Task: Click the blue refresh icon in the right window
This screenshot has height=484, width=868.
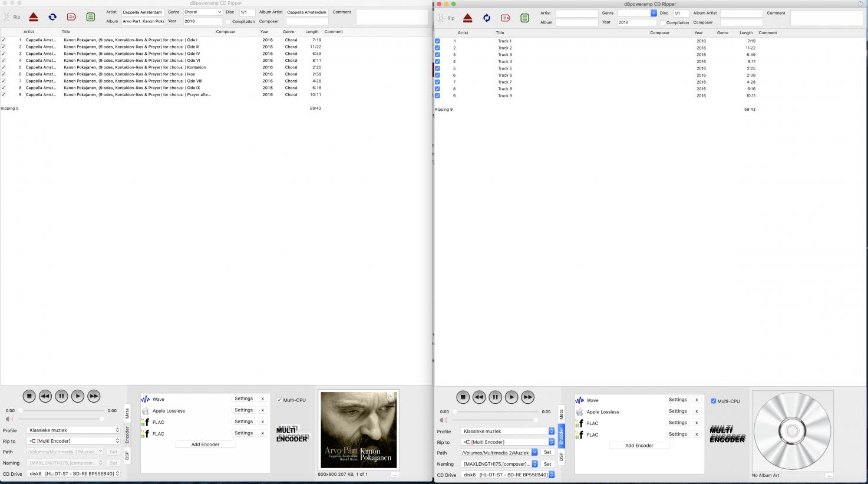Action: click(487, 18)
